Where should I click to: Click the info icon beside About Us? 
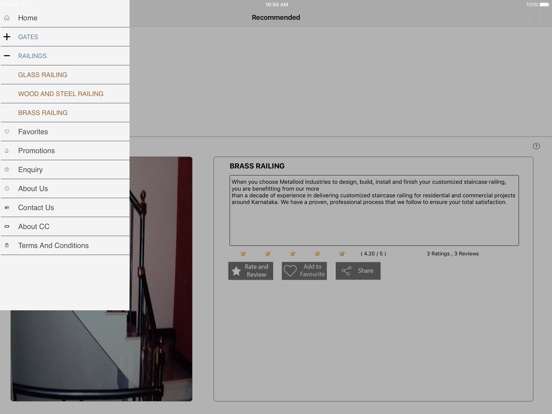tap(7, 189)
